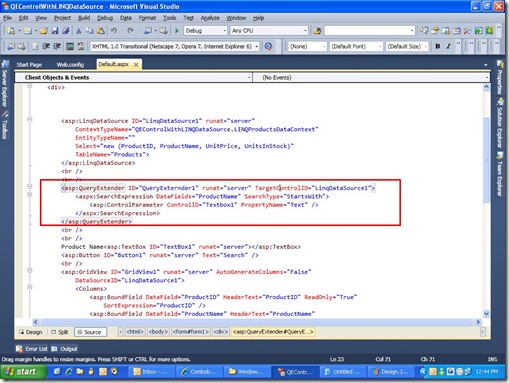509x383 pixels.
Task: Click the vertical scrollbar down arrow
Action: [486, 313]
